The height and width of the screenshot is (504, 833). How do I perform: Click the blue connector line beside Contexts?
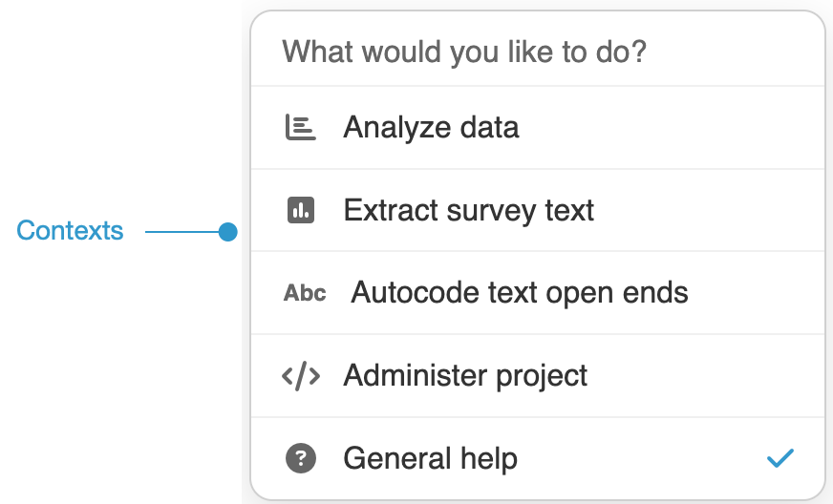(x=182, y=232)
